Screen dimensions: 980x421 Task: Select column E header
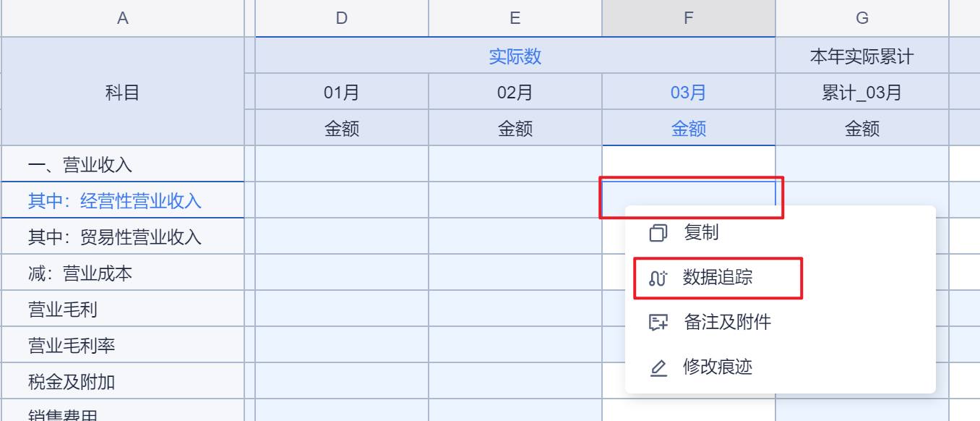point(515,18)
